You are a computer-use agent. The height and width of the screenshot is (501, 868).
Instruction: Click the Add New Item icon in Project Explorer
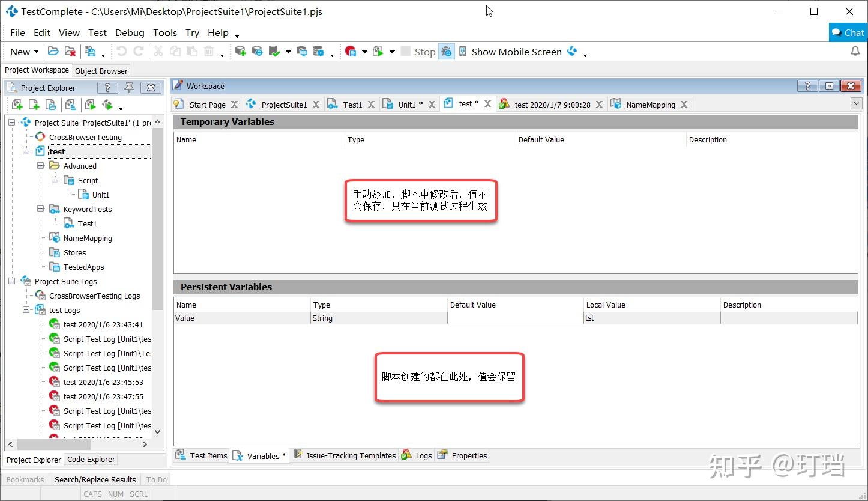16,105
